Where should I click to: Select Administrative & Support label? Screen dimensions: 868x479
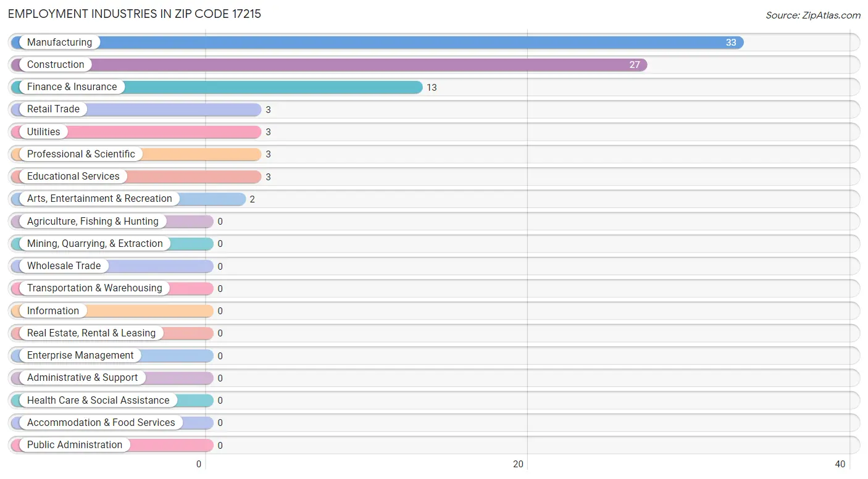tap(83, 377)
